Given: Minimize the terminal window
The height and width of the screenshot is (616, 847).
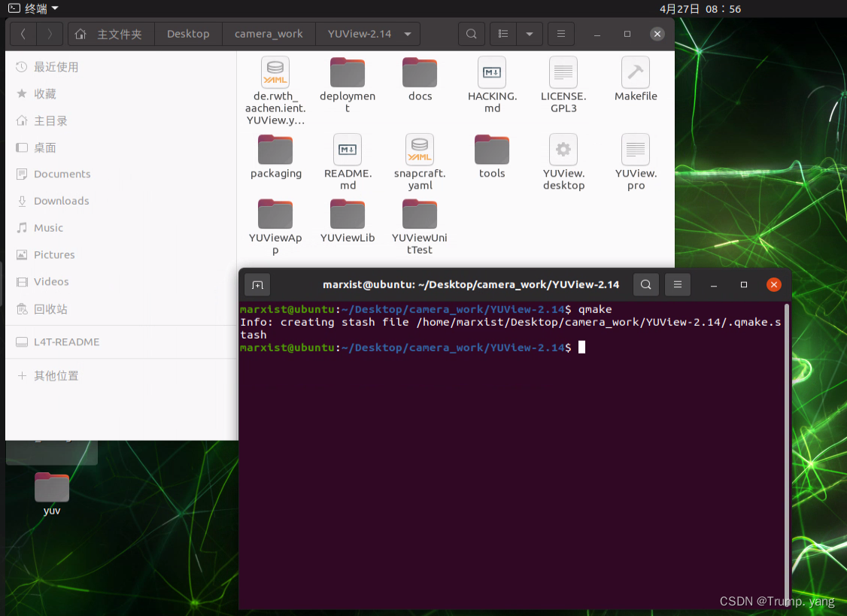Looking at the screenshot, I should [x=714, y=285].
